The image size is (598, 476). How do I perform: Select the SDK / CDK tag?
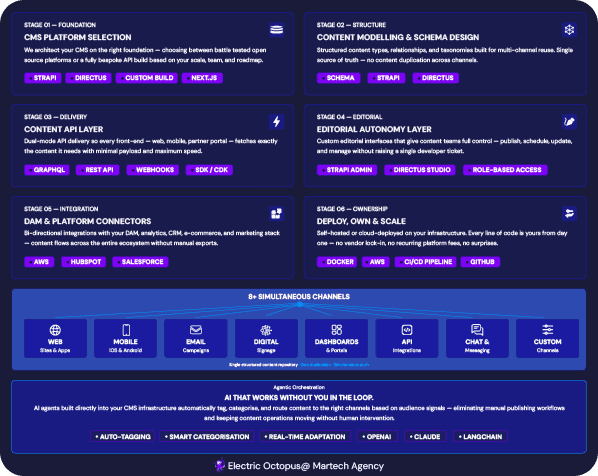[x=209, y=170]
